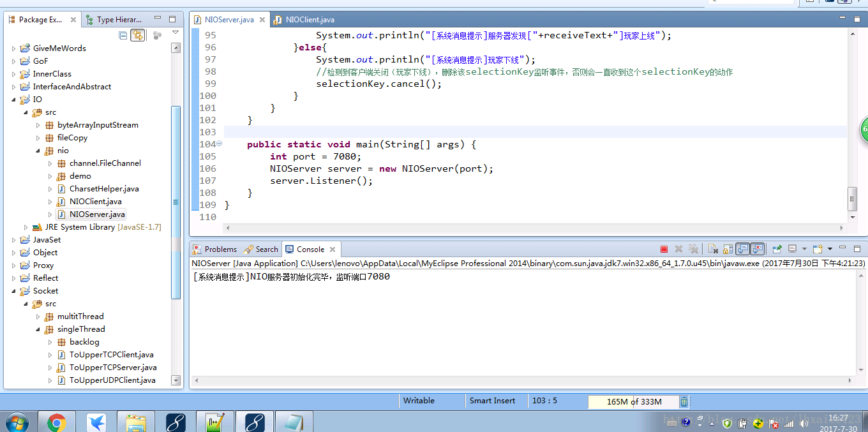Click Smart Insert status bar entry
This screenshot has width=868, height=432.
click(492, 401)
